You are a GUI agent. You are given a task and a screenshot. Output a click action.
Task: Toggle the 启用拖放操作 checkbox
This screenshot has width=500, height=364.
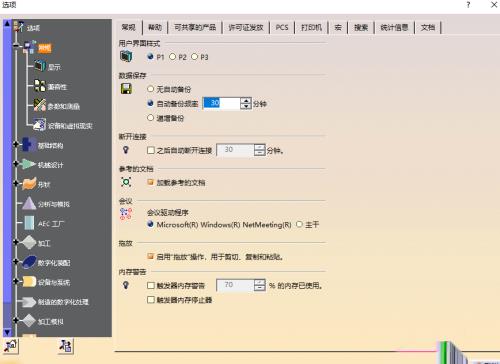[x=151, y=256]
